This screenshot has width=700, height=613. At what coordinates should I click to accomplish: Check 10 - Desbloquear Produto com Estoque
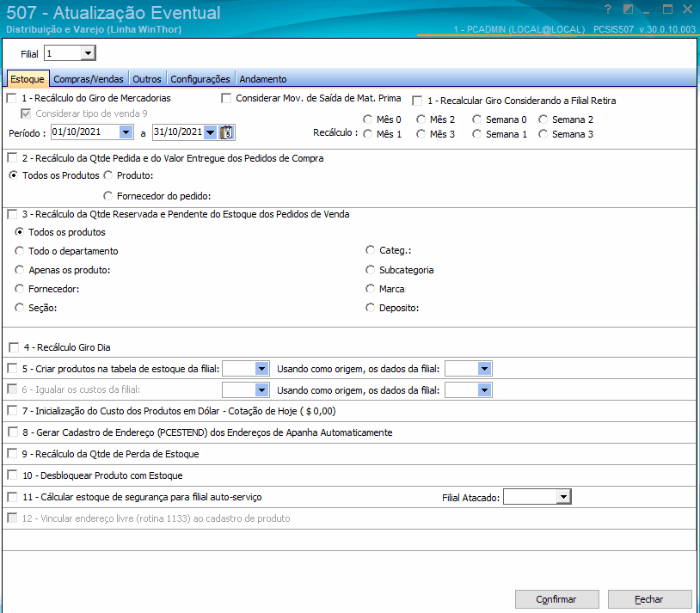click(13, 475)
